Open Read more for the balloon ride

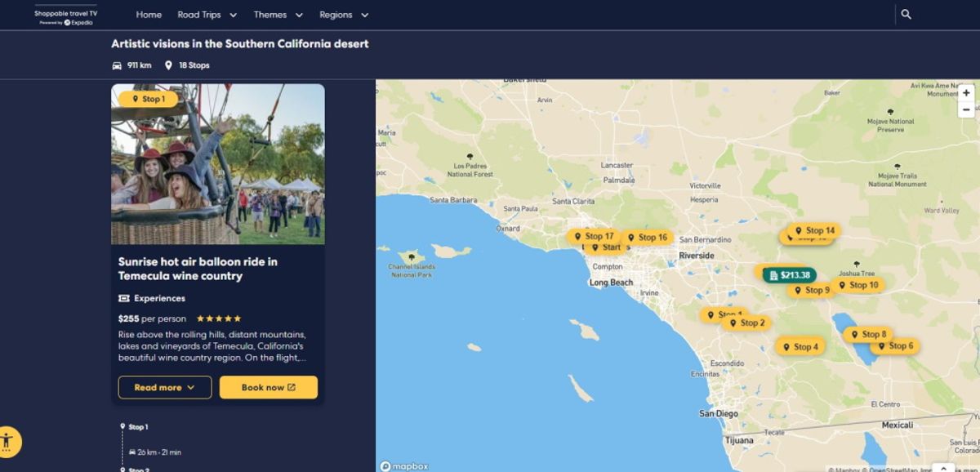(x=163, y=387)
